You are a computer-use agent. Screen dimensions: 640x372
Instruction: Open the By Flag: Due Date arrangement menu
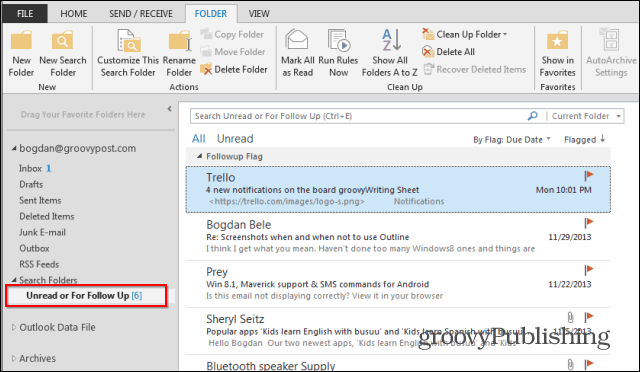coord(512,140)
